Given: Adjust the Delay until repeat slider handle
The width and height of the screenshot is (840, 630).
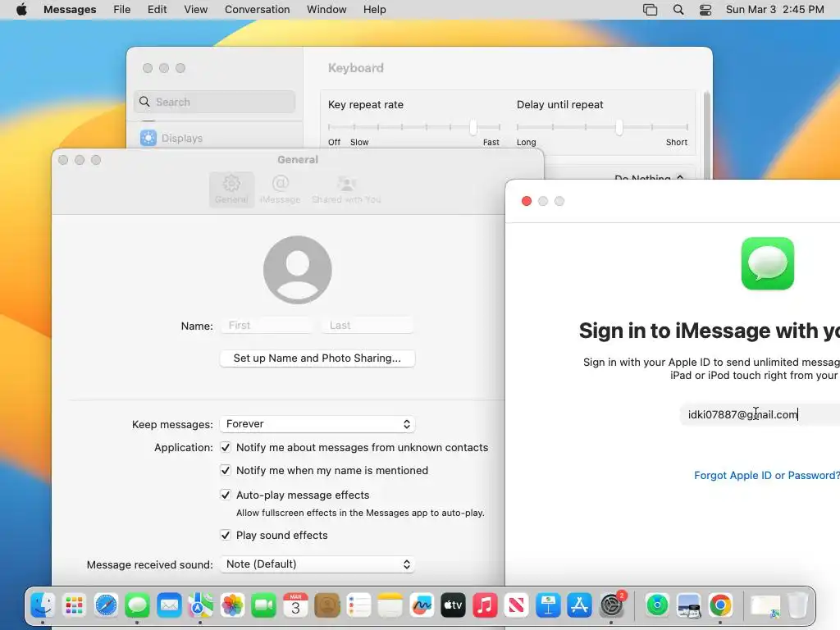Looking at the screenshot, I should [619, 127].
